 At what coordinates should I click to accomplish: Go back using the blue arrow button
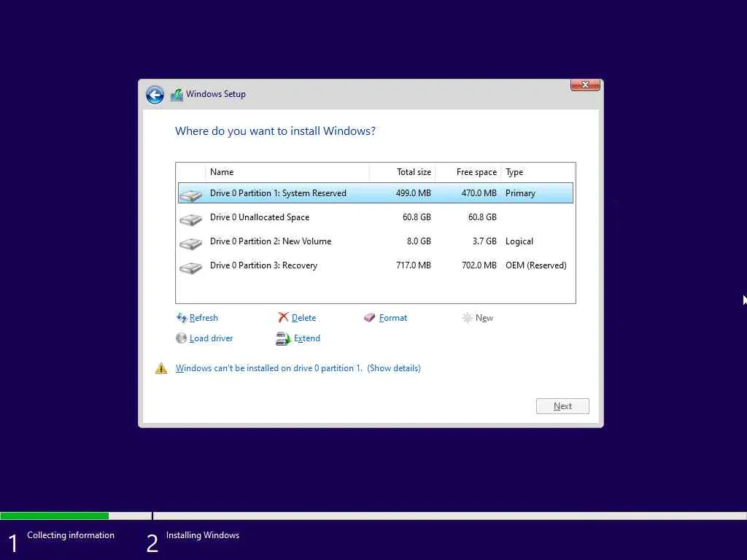pos(155,95)
